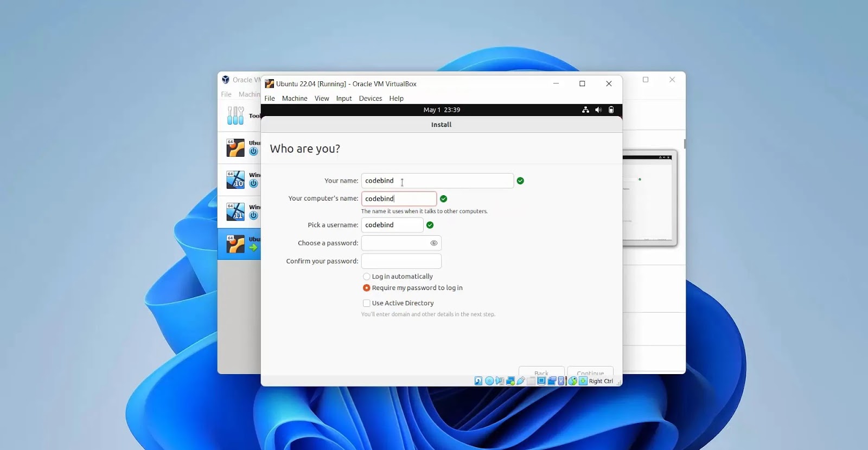Click the Install title bar text

[441, 125]
